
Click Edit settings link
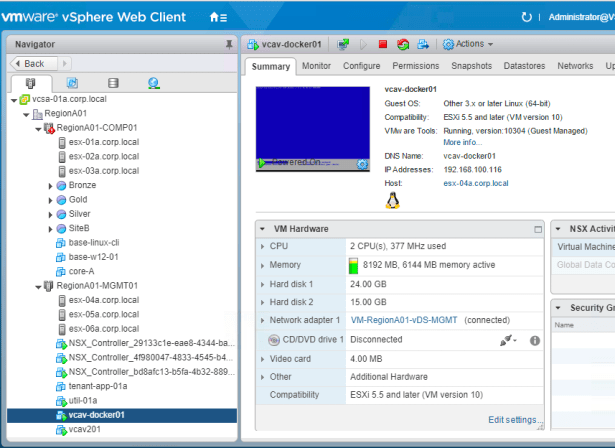(515, 420)
